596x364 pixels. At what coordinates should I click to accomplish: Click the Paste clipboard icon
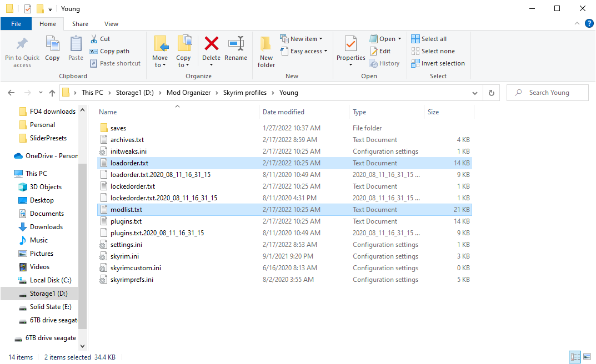point(76,44)
